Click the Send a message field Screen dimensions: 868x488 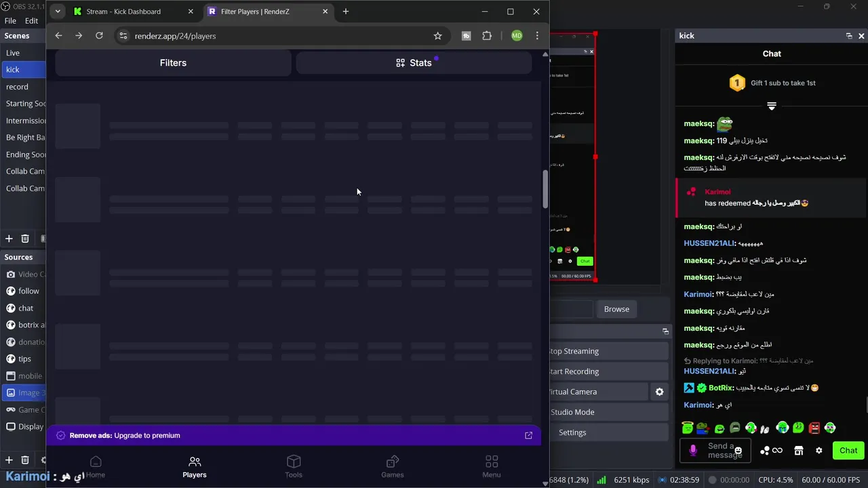[x=715, y=450]
